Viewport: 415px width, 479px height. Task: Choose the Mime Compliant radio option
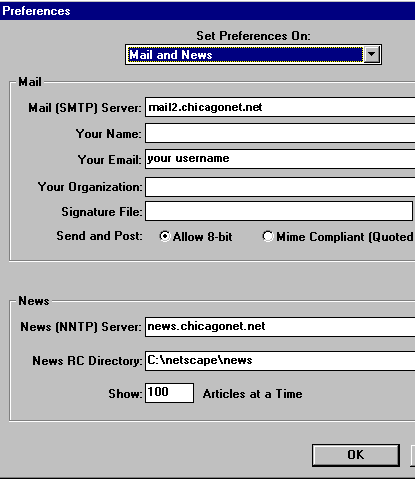click(268, 236)
